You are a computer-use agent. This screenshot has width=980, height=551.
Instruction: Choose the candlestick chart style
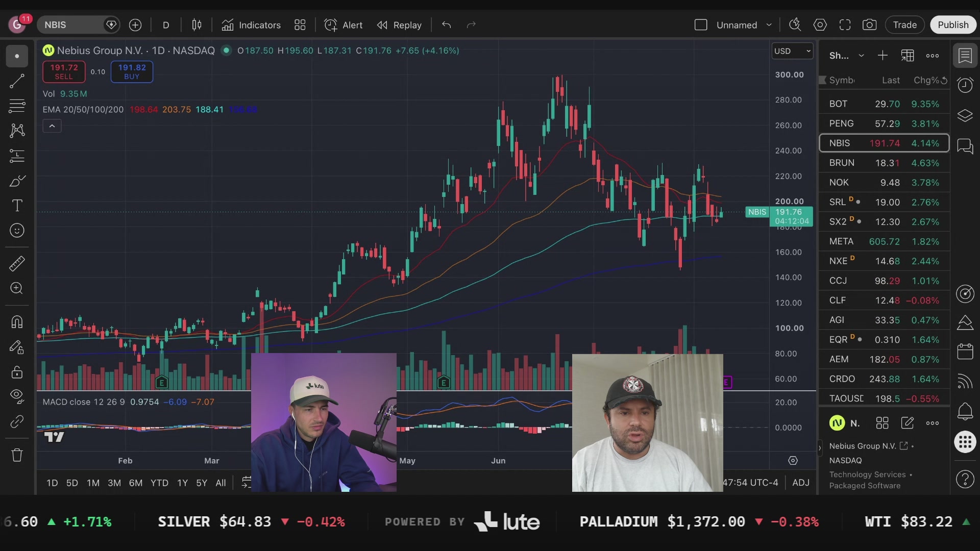197,25
